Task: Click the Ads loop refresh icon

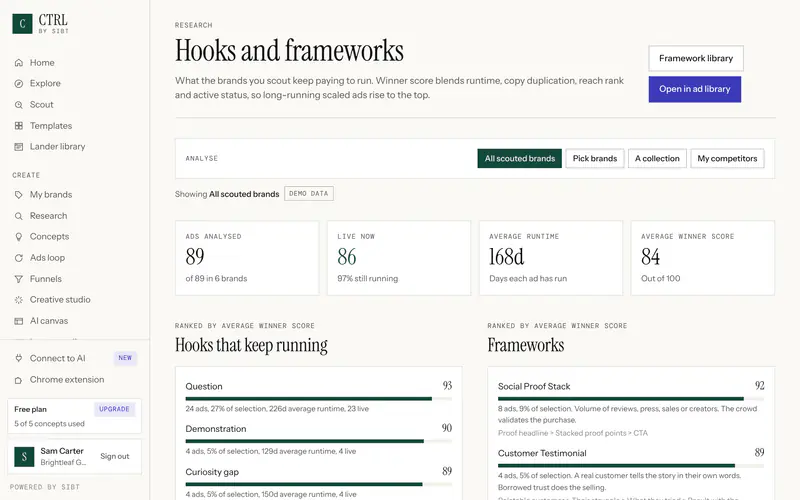Action: [19, 258]
